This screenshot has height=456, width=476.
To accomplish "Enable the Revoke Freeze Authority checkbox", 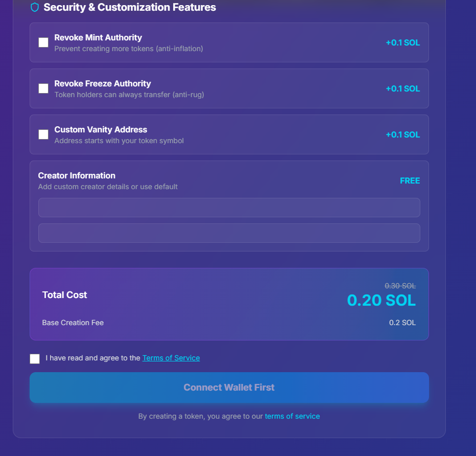I will (43, 88).
